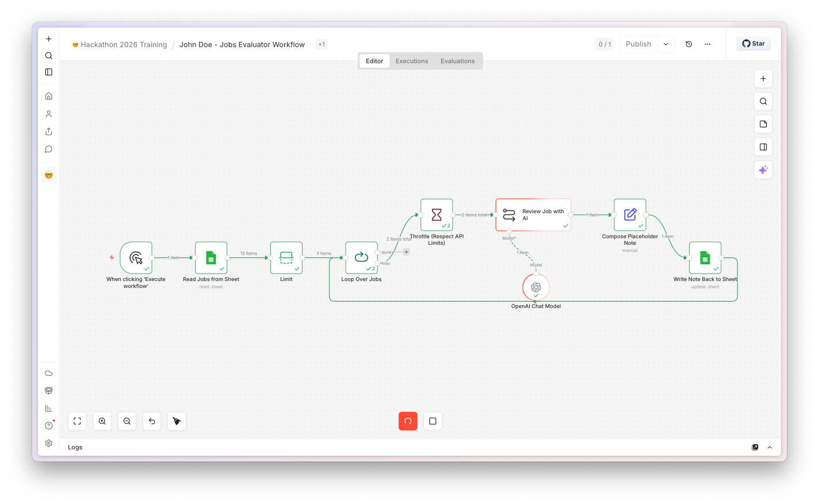Screen dimensions: 819x504
Task: Click the OpenAI Chat Model node icon
Action: pos(536,287)
